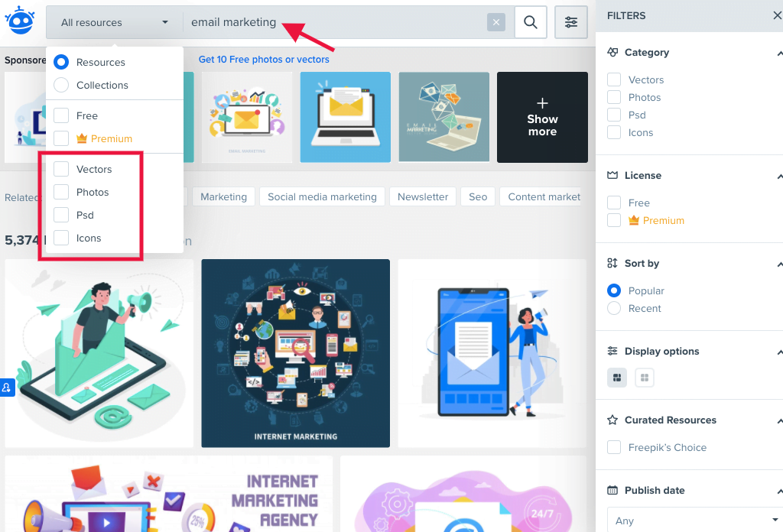Open Get 10 Free photos or vectors link

[264, 60]
